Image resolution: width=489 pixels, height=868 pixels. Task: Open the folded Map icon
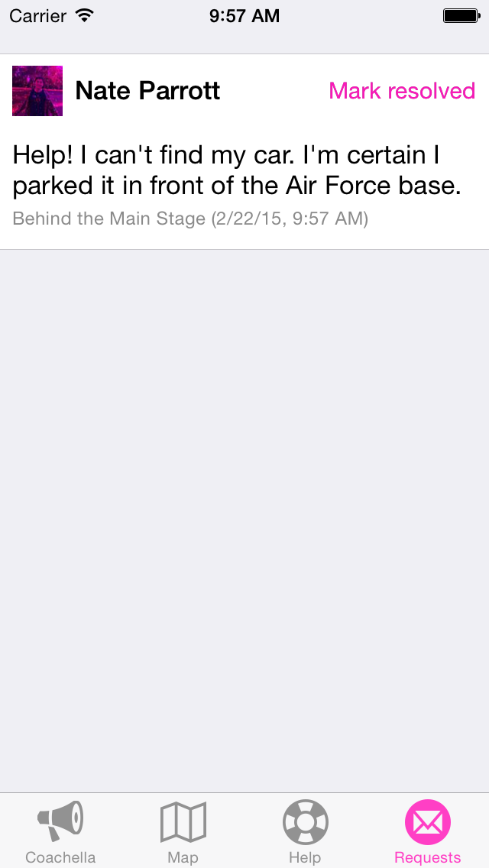[183, 821]
